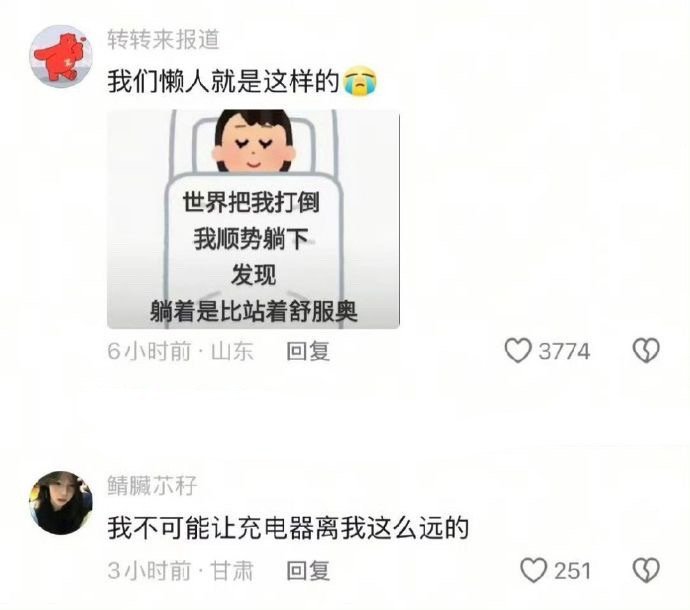Like the comment by 鲭臟尔籽
The height and width of the screenshot is (610, 690).
[533, 570]
